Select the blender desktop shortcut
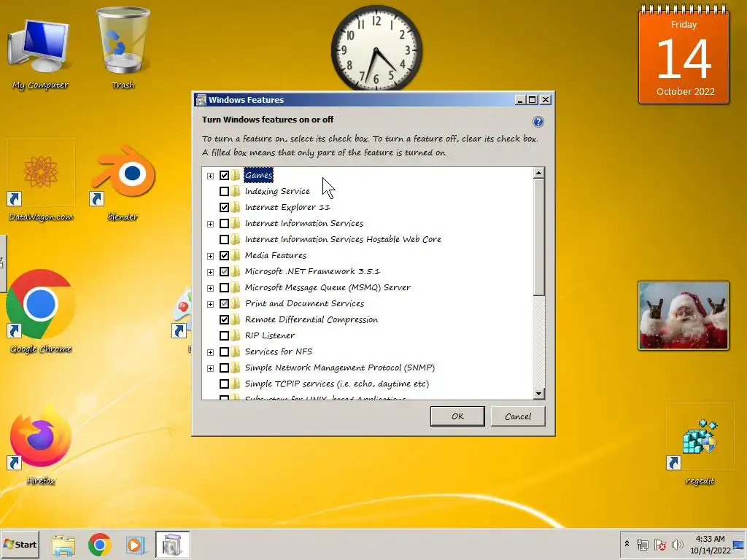The width and height of the screenshot is (747, 560). click(123, 182)
